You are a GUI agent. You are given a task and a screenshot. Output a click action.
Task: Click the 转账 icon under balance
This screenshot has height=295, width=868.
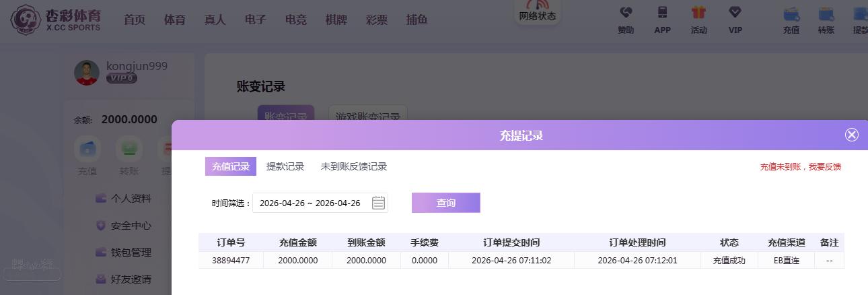coord(129,148)
